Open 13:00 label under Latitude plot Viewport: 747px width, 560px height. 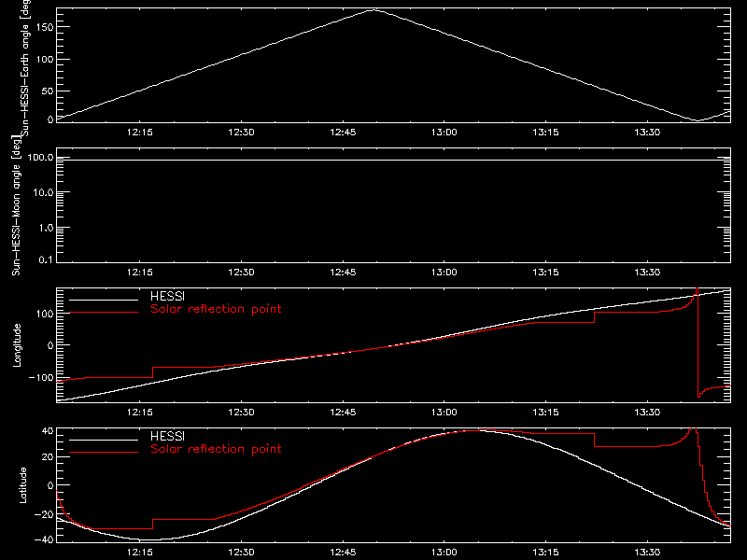click(444, 552)
